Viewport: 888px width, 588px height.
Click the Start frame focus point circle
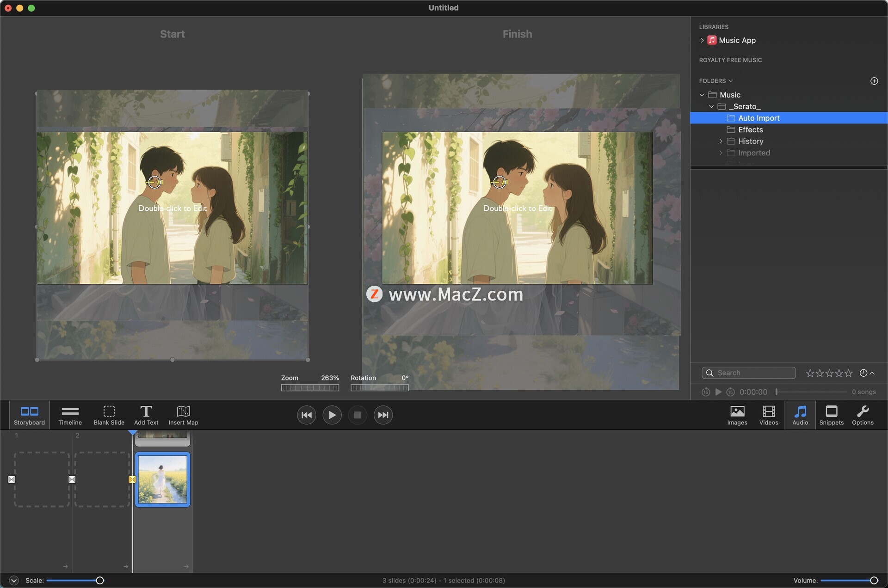pyautogui.click(x=154, y=182)
